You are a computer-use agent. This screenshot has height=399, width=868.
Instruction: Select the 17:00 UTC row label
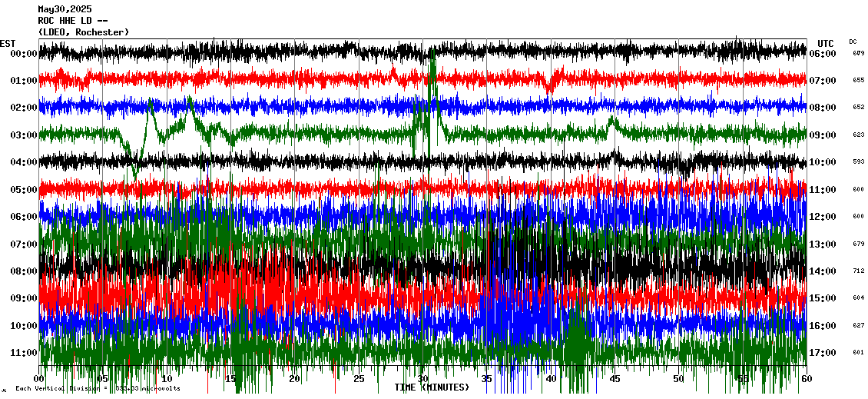coord(827,353)
